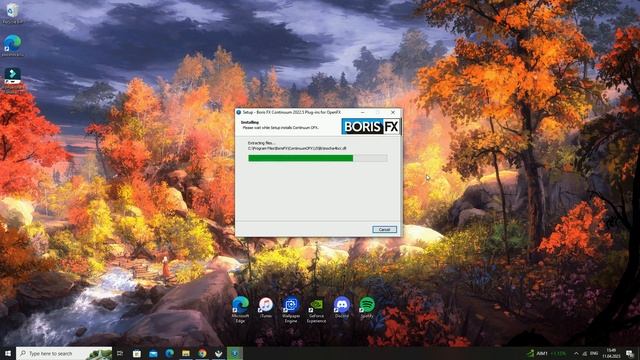Select the Microsoft Edge shortcut beside iTunes
This screenshot has width=640, height=360.
(240, 309)
